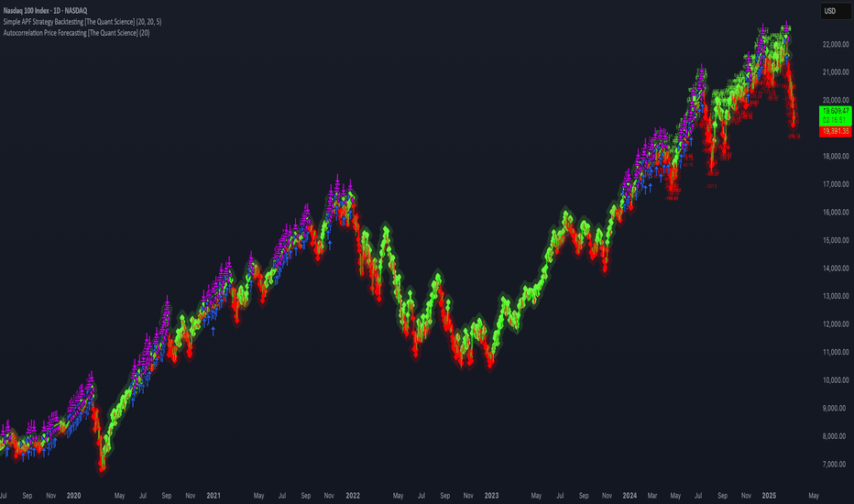Click the 13,000.00 price axis label

(x=836, y=296)
